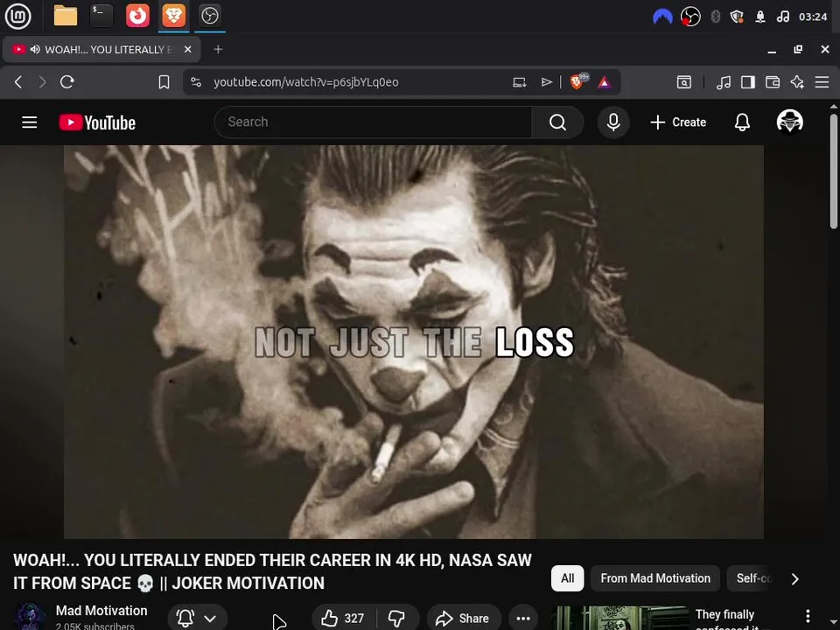Screen dimensions: 840x630
Task: Open the They finally... video title
Action: click(x=724, y=619)
